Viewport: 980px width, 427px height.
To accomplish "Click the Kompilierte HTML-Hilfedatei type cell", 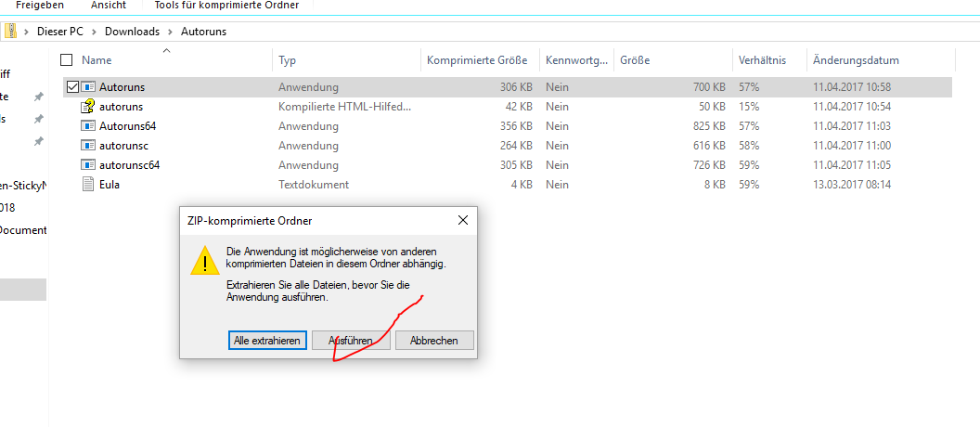I will coord(345,107).
